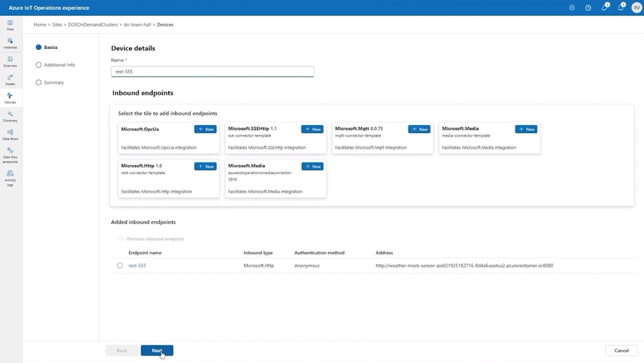The image size is (644, 363).
Task: Open the Devices sidebar icon
Action: pyautogui.click(x=10, y=98)
